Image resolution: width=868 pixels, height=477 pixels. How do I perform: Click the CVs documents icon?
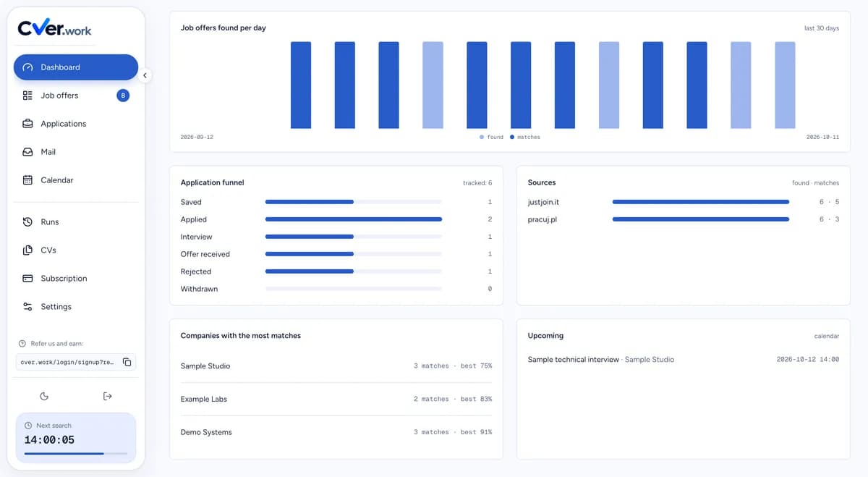pyautogui.click(x=27, y=250)
